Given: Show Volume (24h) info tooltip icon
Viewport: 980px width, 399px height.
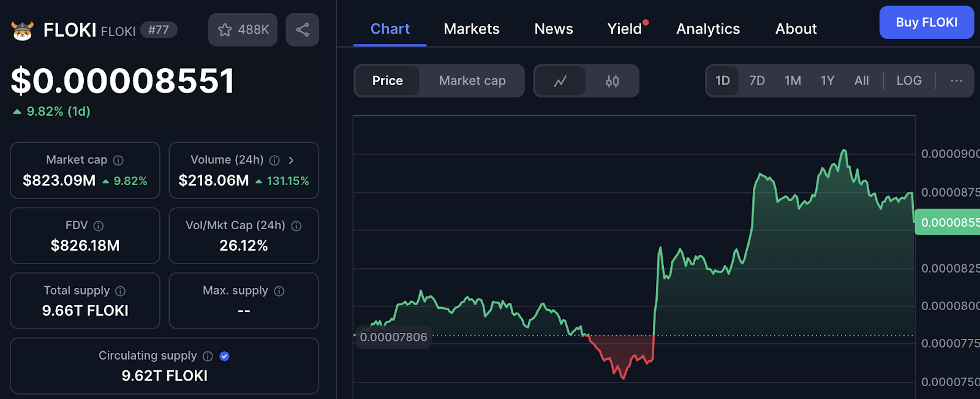Looking at the screenshot, I should pos(274,160).
